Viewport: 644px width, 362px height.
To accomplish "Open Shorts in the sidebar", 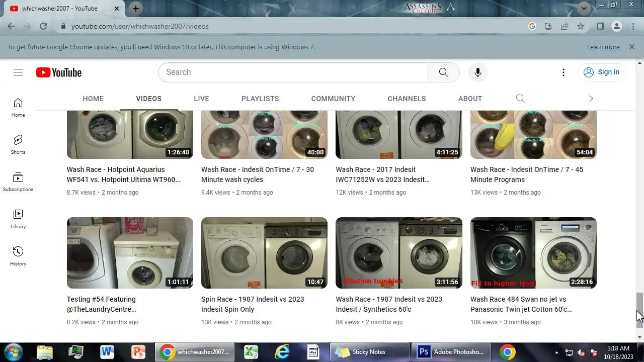I will point(18,145).
